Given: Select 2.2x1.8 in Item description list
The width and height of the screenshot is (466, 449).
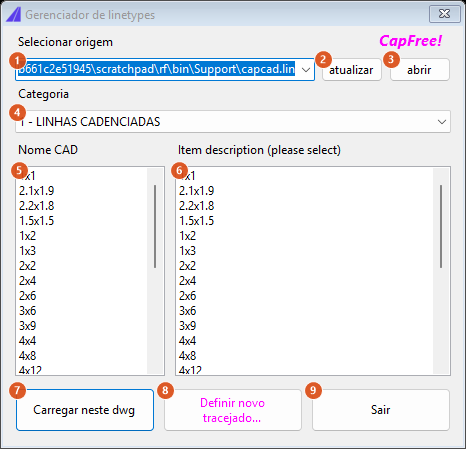Looking at the screenshot, I should tap(304, 206).
